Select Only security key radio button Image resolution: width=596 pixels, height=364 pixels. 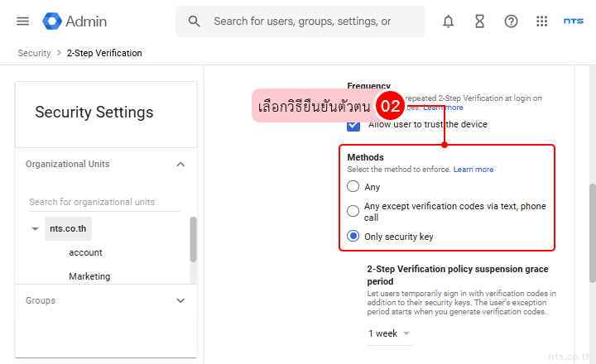point(353,236)
